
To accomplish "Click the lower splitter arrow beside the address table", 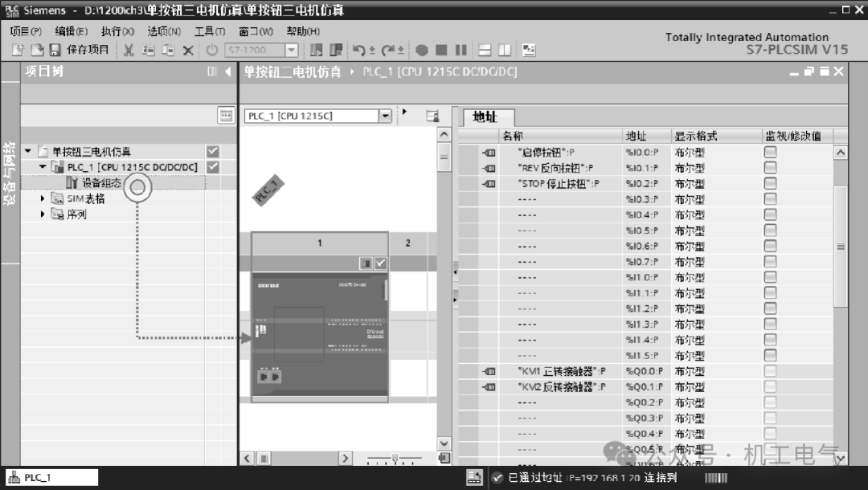I will pyautogui.click(x=455, y=300).
